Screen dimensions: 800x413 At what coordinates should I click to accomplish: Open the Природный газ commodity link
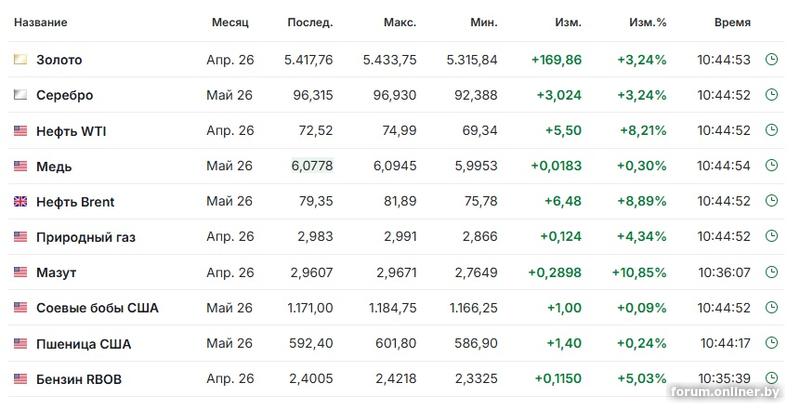[85, 237]
